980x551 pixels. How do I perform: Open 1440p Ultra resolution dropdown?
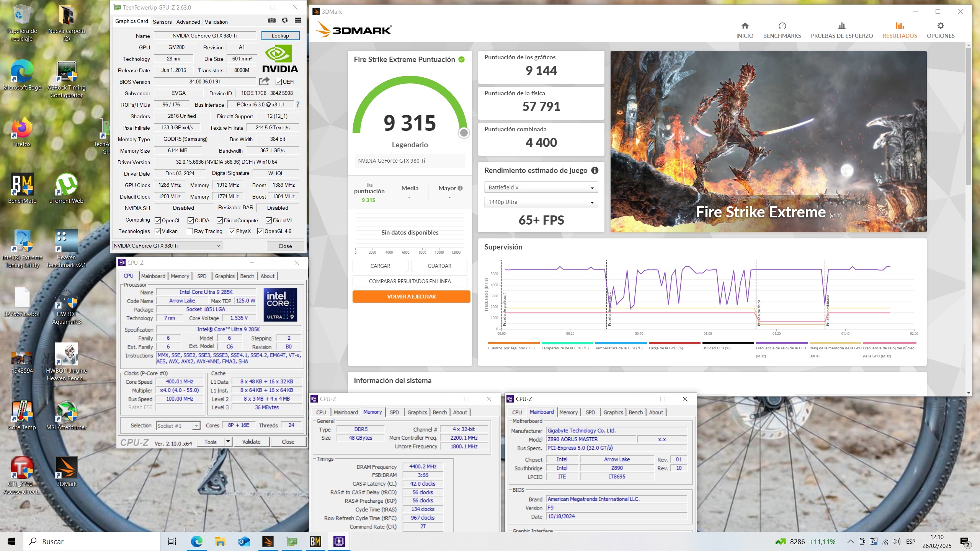coord(541,202)
